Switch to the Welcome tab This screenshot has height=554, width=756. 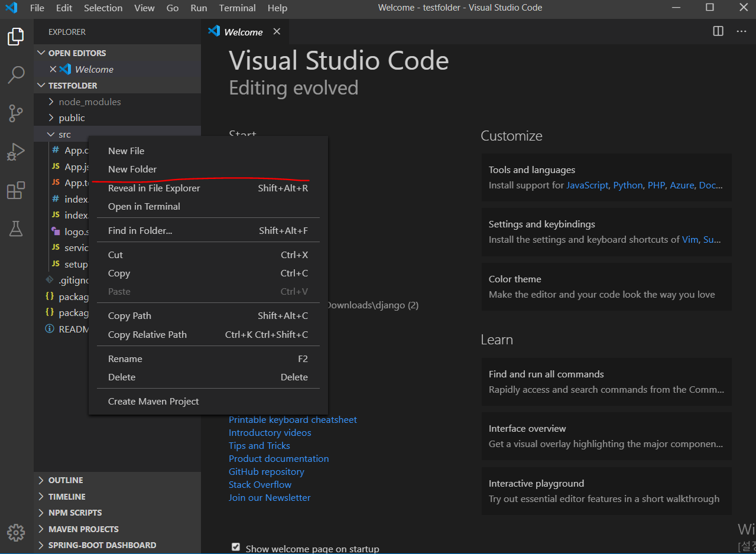pos(244,32)
